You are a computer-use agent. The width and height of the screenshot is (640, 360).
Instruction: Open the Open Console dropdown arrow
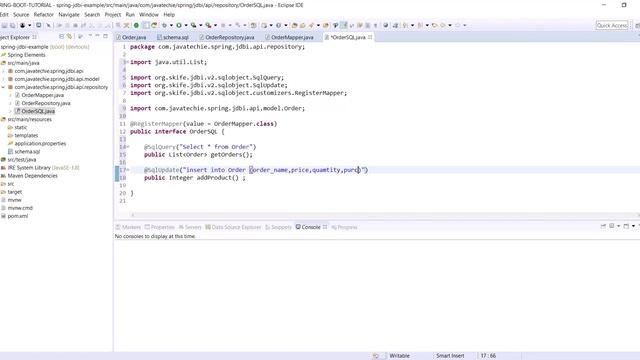pyautogui.click(x=633, y=226)
